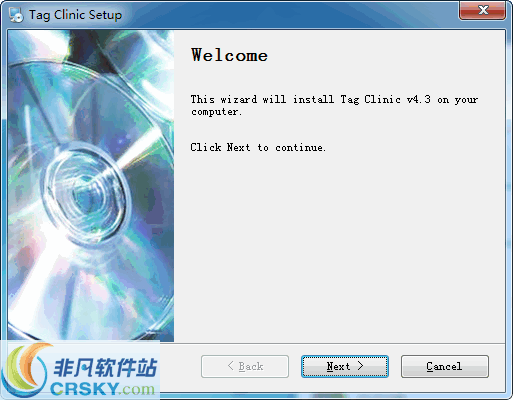Click the CRSKY.com watermark text
Image resolution: width=513 pixels, height=400 pixels.
[x=103, y=389]
